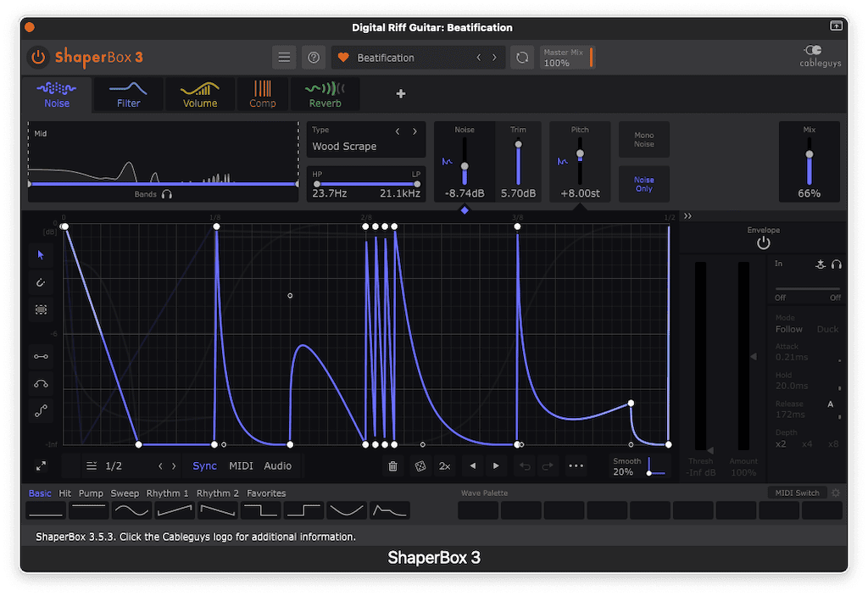Randomize the pattern with the dice icon

tap(420, 465)
